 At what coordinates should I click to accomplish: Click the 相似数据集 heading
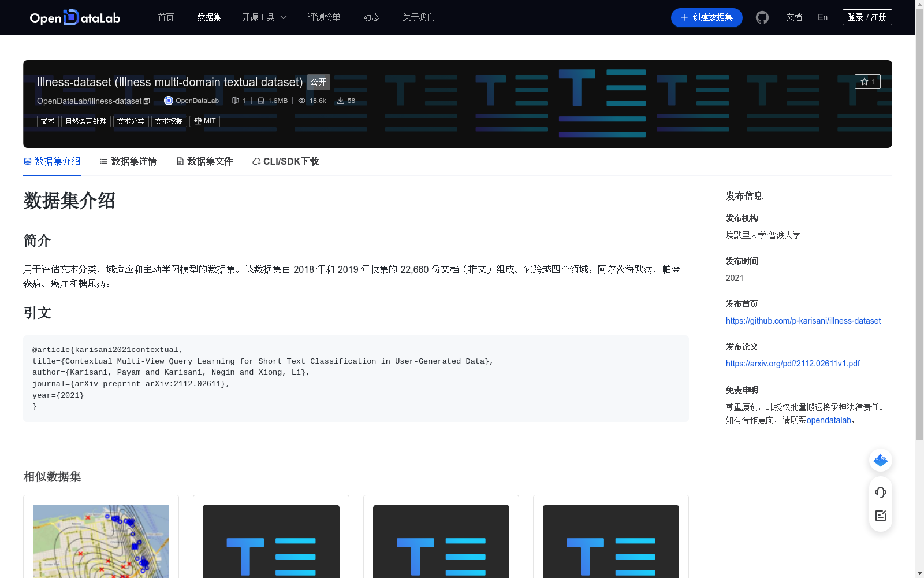(52, 477)
